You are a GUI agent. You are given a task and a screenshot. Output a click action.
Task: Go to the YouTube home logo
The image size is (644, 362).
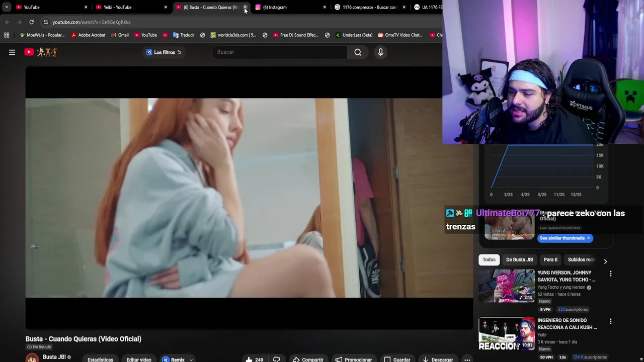pos(40,52)
